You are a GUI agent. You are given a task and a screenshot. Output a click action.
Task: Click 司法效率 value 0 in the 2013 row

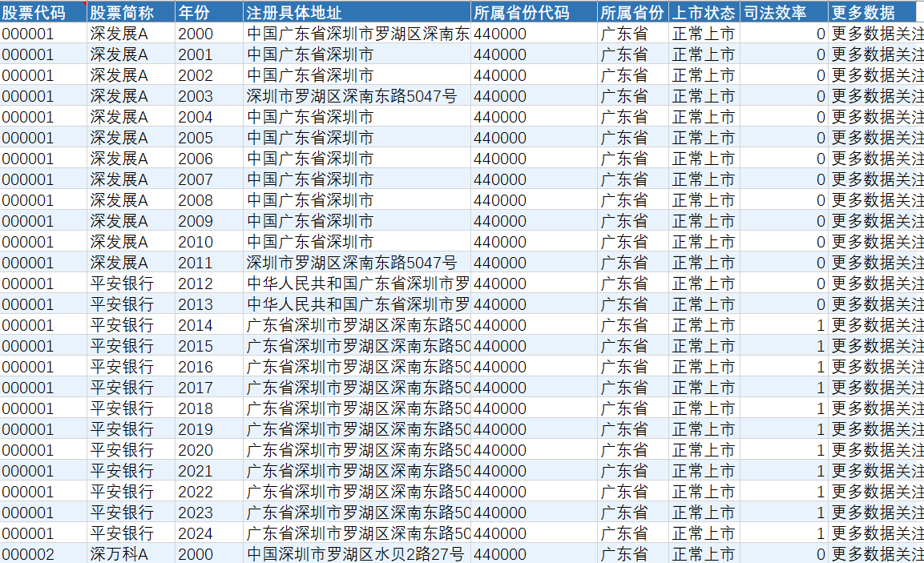784,304
